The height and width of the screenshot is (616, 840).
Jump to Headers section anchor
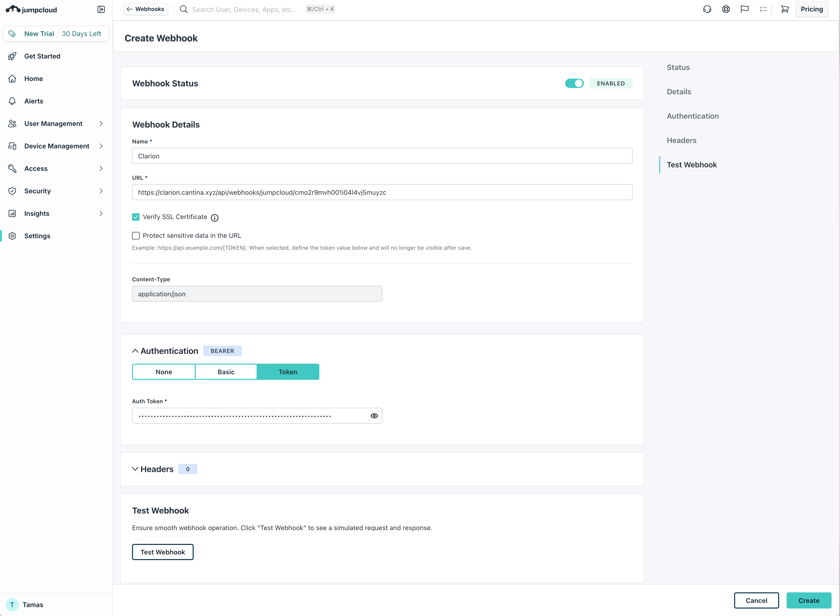point(682,140)
